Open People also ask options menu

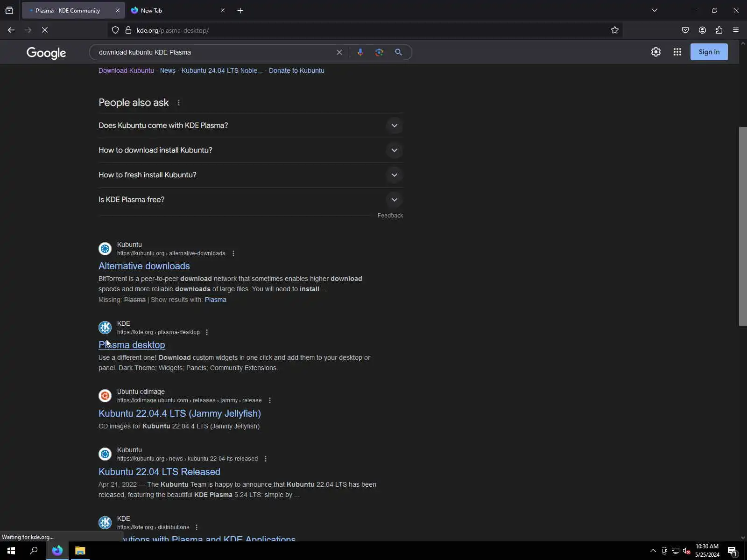pyautogui.click(x=179, y=103)
